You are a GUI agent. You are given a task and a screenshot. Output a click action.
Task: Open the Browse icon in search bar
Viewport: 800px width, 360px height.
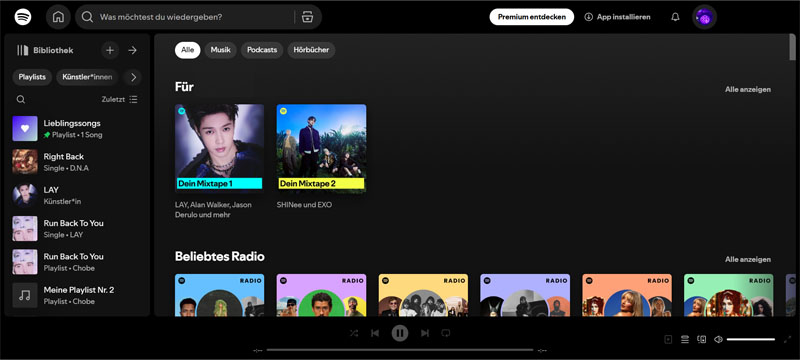click(x=307, y=17)
